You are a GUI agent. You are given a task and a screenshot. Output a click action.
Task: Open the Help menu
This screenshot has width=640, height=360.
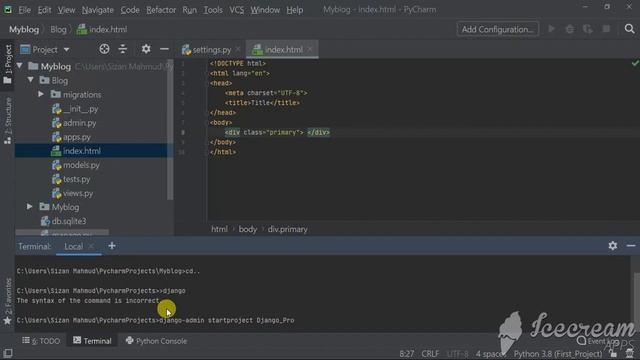click(x=294, y=9)
